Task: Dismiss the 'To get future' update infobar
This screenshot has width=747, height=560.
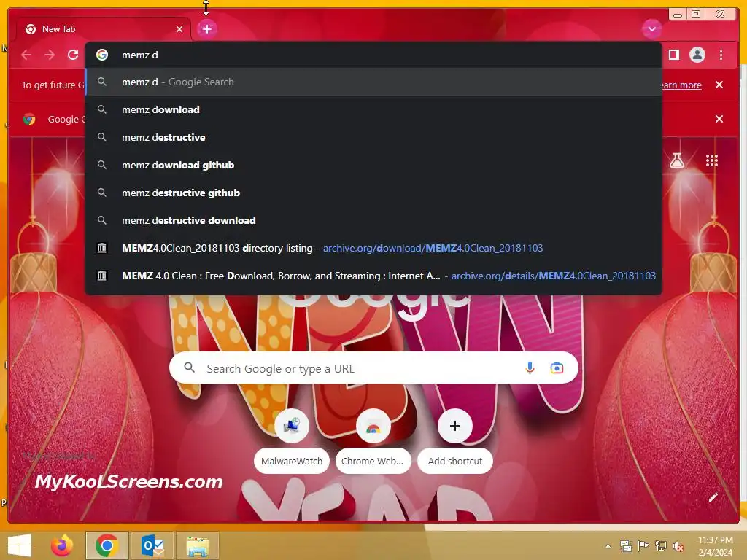Action: point(719,85)
